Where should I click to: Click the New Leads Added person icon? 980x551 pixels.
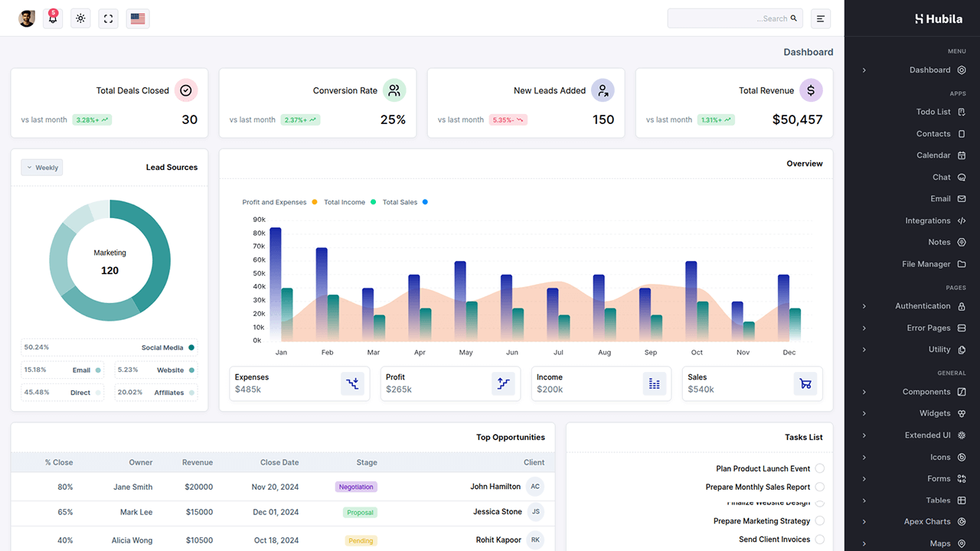(x=603, y=90)
